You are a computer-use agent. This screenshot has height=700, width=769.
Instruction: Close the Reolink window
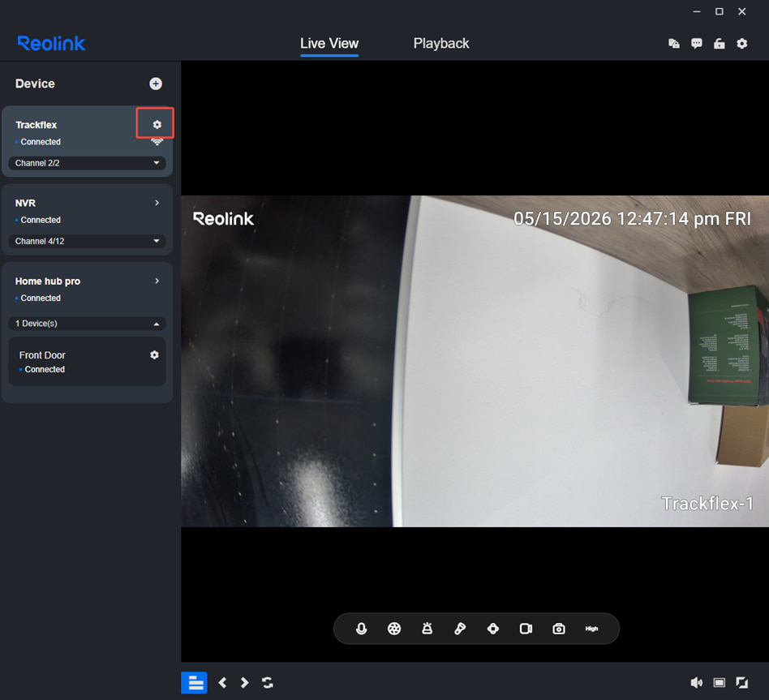742,11
